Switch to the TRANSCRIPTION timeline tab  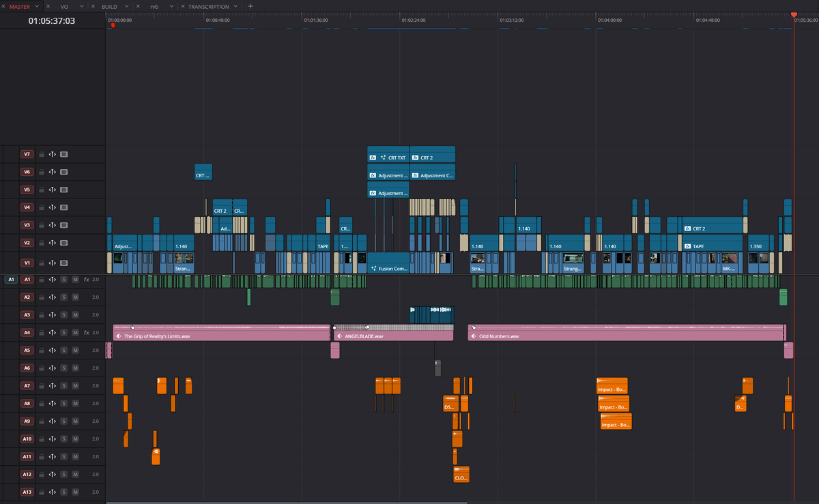pos(209,6)
